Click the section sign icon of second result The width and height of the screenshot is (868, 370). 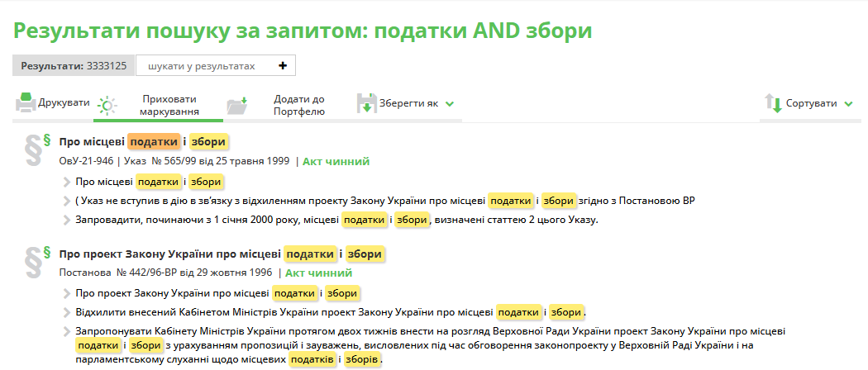[35, 262]
